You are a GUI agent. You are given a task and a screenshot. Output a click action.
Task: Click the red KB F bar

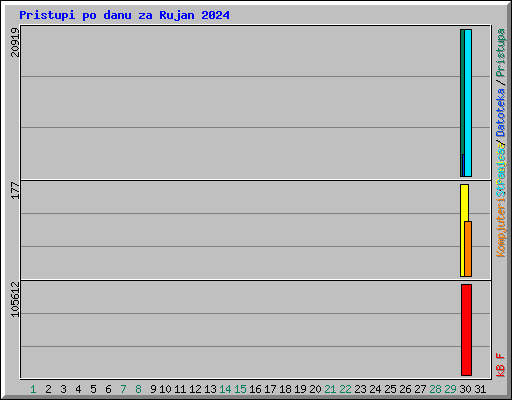pos(466,330)
